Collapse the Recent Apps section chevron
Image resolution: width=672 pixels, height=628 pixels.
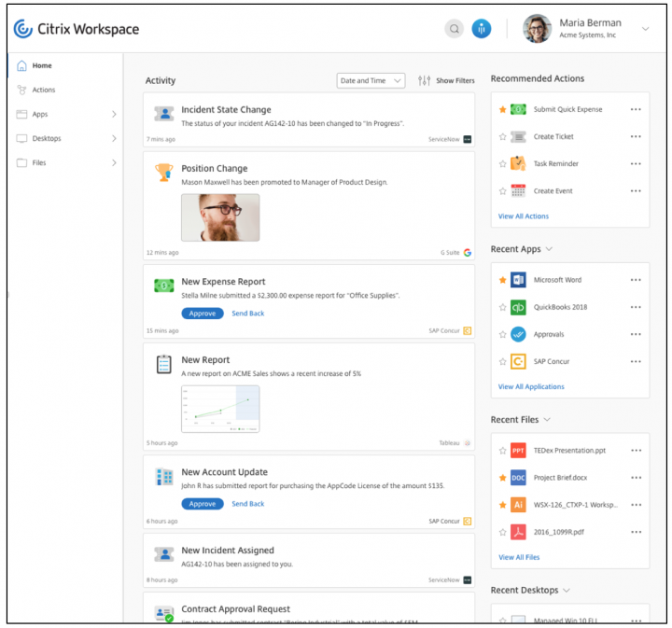[549, 249]
